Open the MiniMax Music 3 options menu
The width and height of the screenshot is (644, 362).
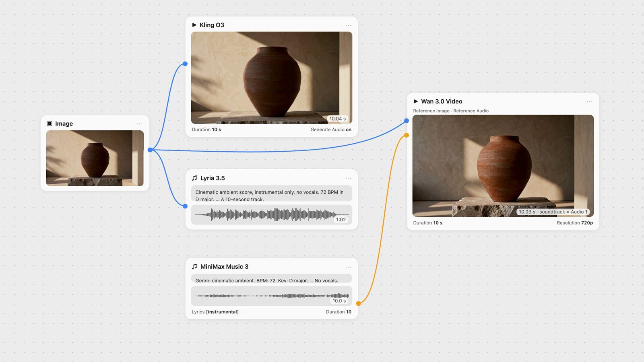pyautogui.click(x=348, y=267)
